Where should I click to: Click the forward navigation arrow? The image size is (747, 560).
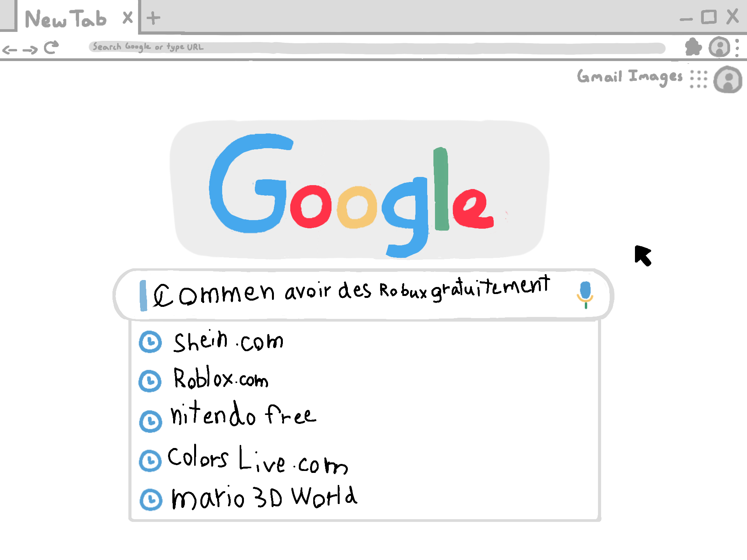point(30,50)
